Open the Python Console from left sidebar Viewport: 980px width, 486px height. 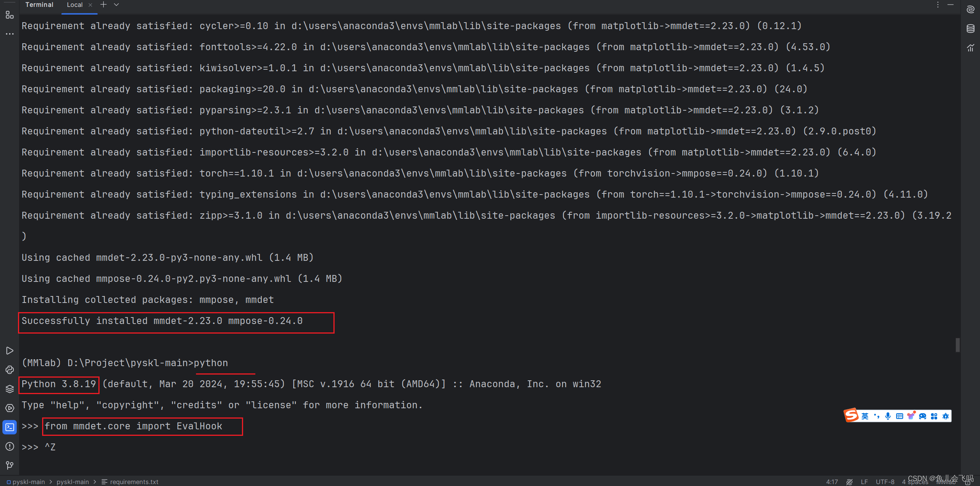coord(9,370)
